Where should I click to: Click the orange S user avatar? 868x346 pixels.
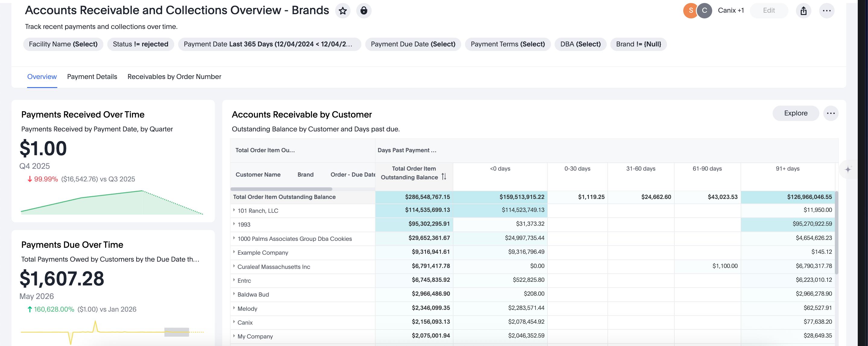click(x=690, y=11)
